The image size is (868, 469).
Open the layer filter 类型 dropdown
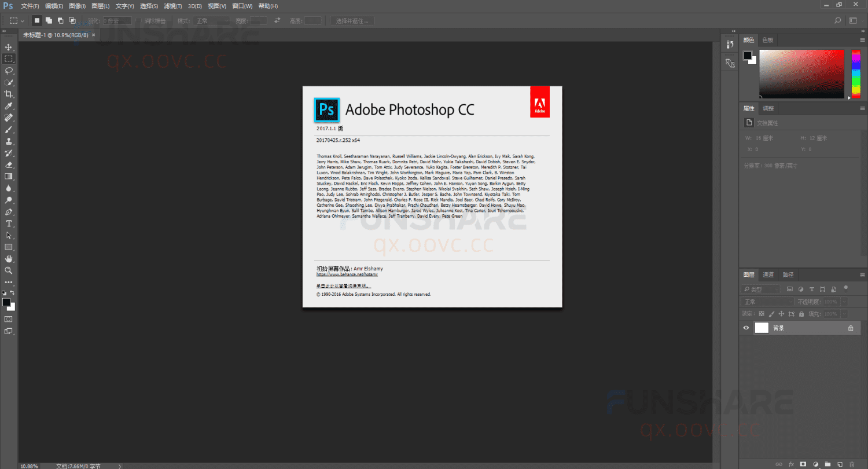coord(761,289)
